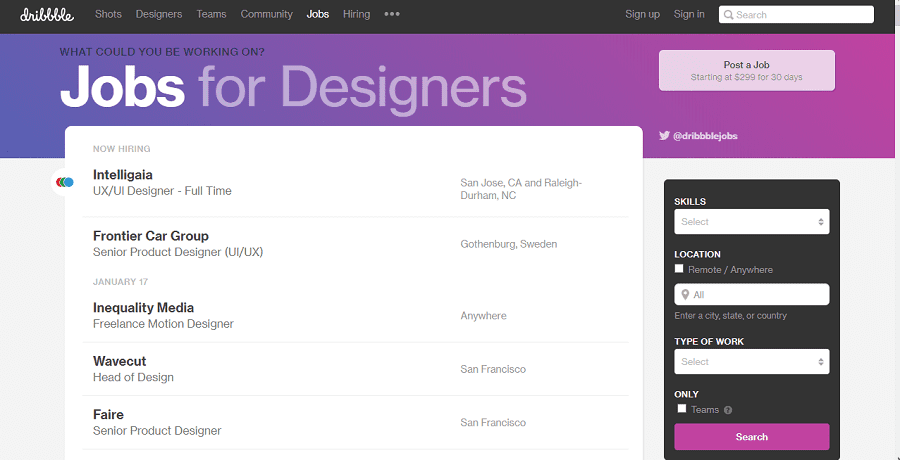Click Sign up link
Viewport: 900px width, 460px height.
(x=642, y=14)
